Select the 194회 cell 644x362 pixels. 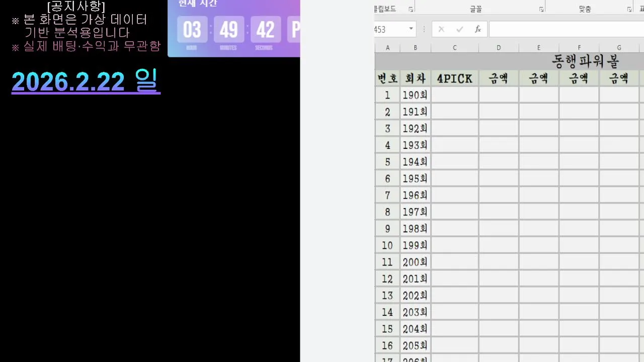pyautogui.click(x=416, y=162)
